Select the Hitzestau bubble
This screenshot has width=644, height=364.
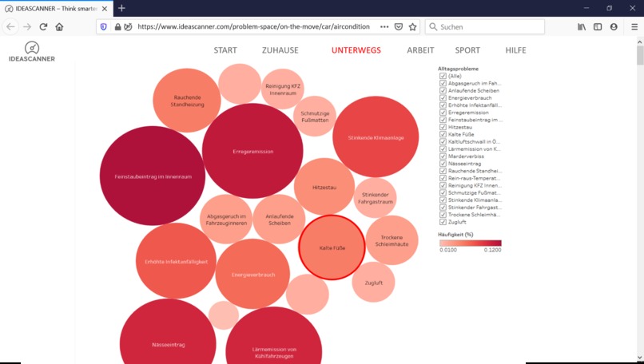tap(324, 187)
